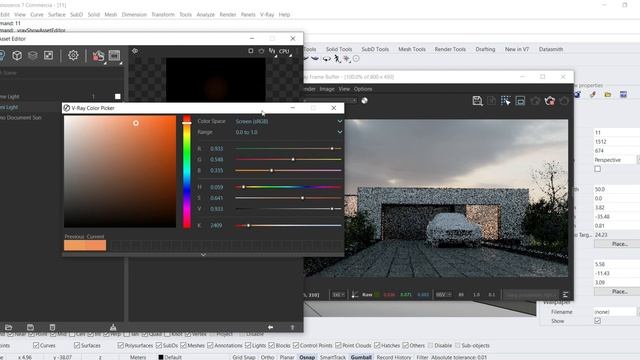Viewport: 640px width, 360px height.
Task: Click purge broom icon at Asset Editor bottom
Action: (x=113, y=327)
